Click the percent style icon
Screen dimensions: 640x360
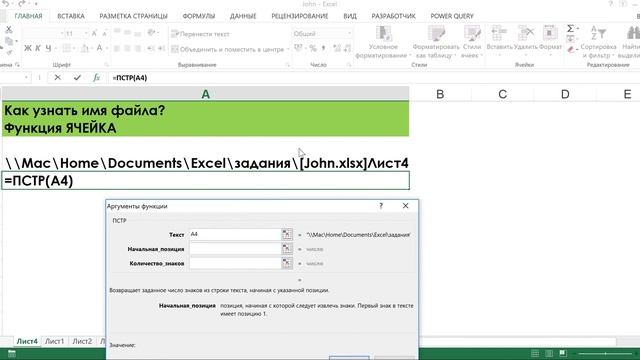pyautogui.click(x=313, y=49)
